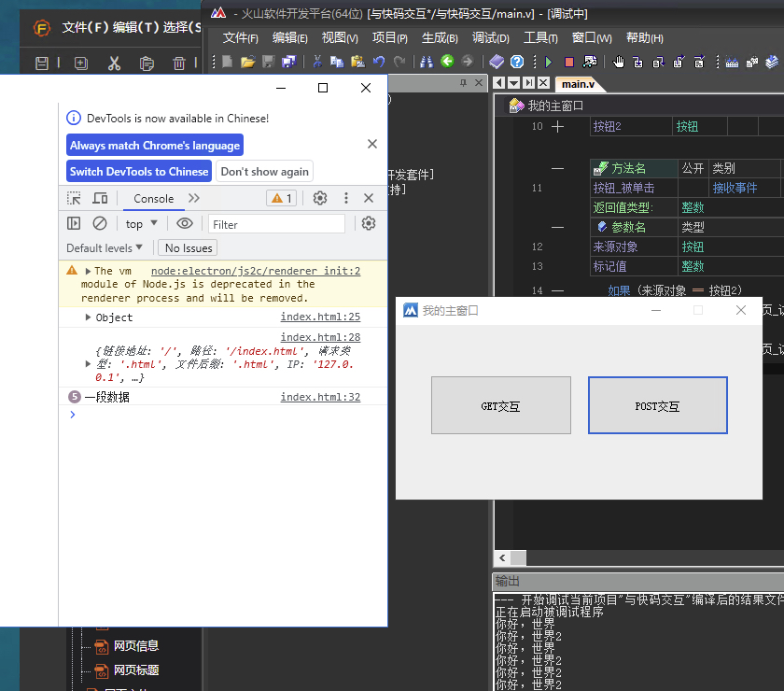Open a file with the folder icon

pos(247,62)
